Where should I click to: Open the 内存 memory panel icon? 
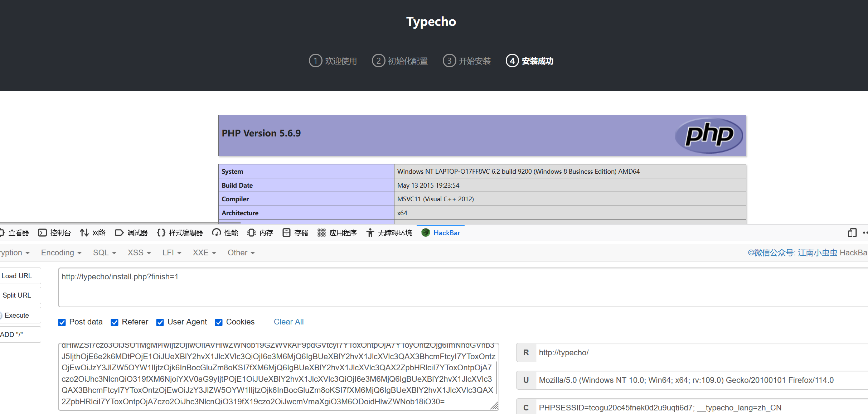click(x=251, y=233)
